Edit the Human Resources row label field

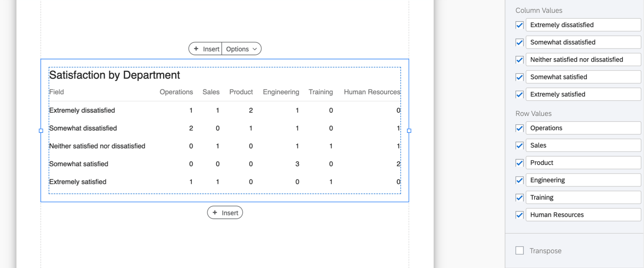[x=583, y=215]
